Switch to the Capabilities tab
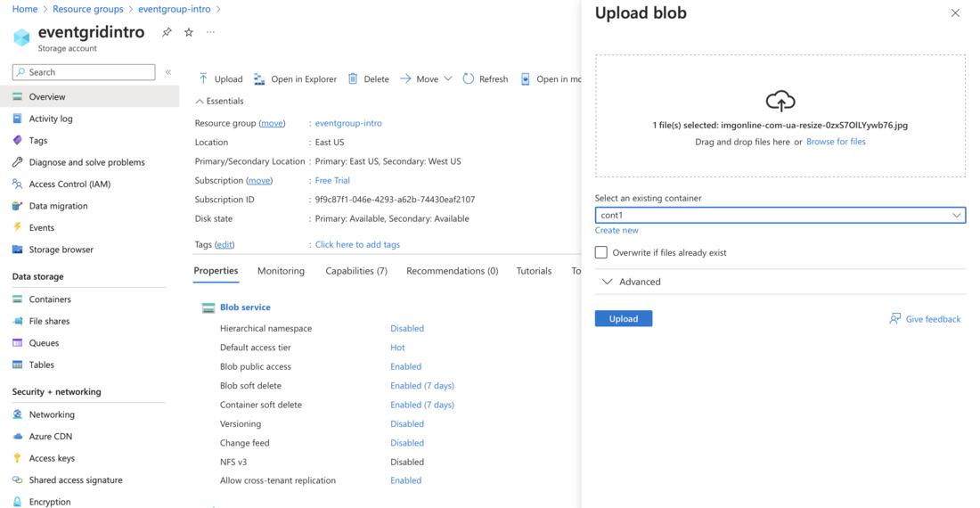The image size is (980, 508). click(x=355, y=271)
